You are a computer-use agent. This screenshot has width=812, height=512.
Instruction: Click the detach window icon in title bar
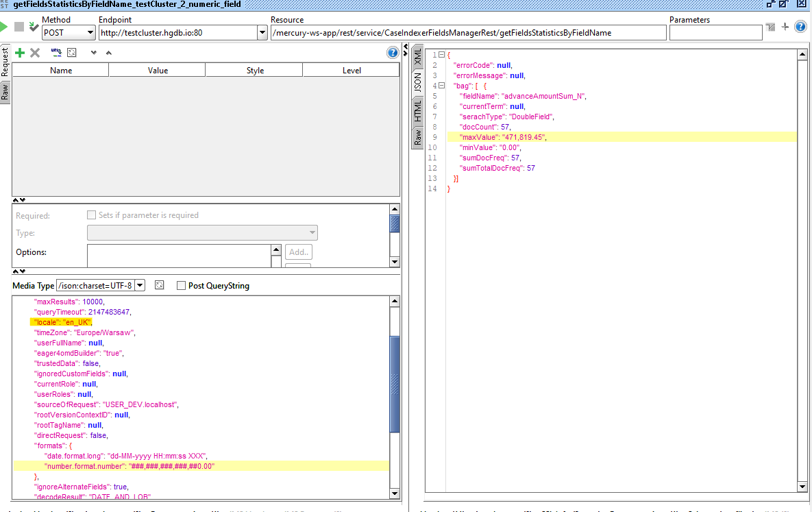tap(771, 4)
